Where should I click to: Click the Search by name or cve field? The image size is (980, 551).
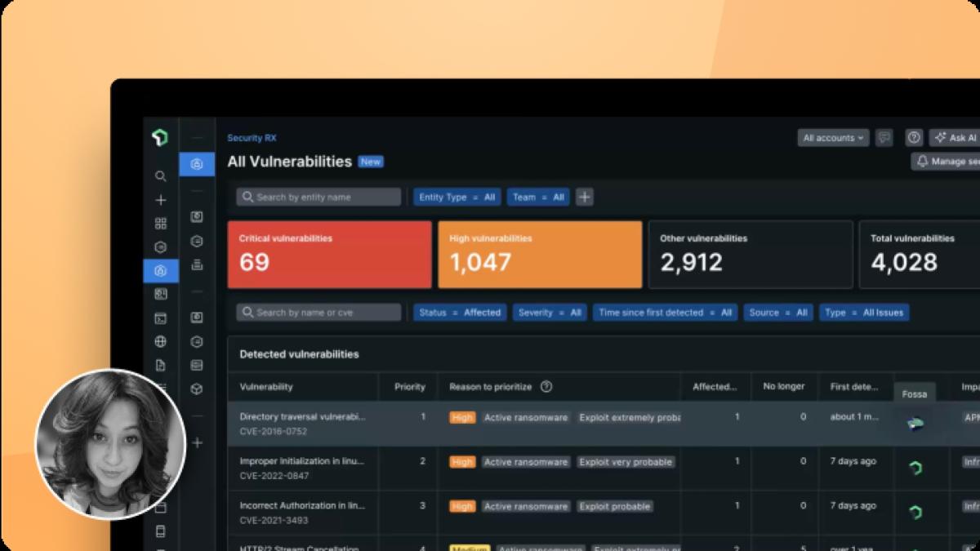318,313
